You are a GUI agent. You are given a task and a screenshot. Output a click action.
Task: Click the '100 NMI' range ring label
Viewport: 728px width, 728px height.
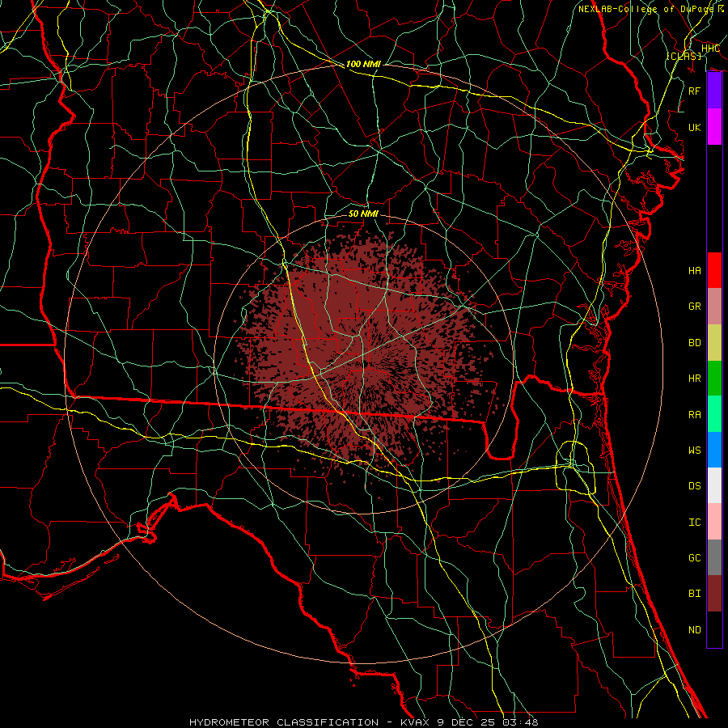(x=363, y=64)
